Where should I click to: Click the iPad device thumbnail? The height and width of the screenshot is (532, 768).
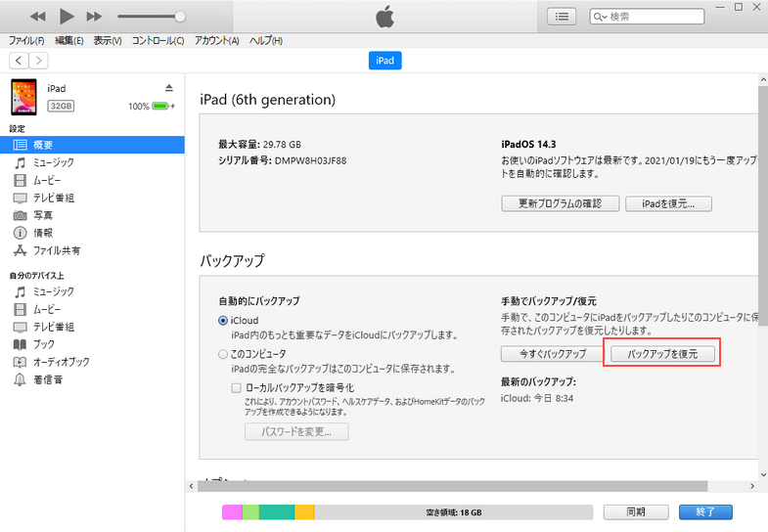(24, 97)
